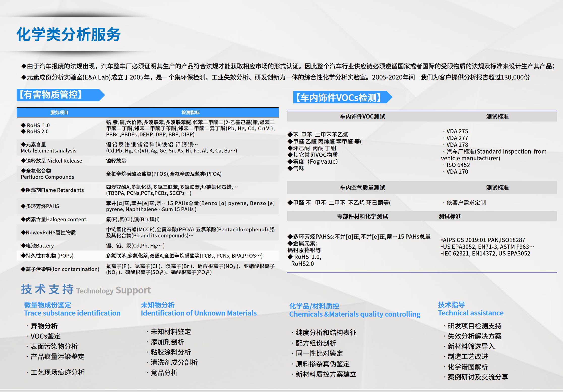Click the 零部件材料化学测试 header
Screen dimensions: 563x392
tap(362, 216)
